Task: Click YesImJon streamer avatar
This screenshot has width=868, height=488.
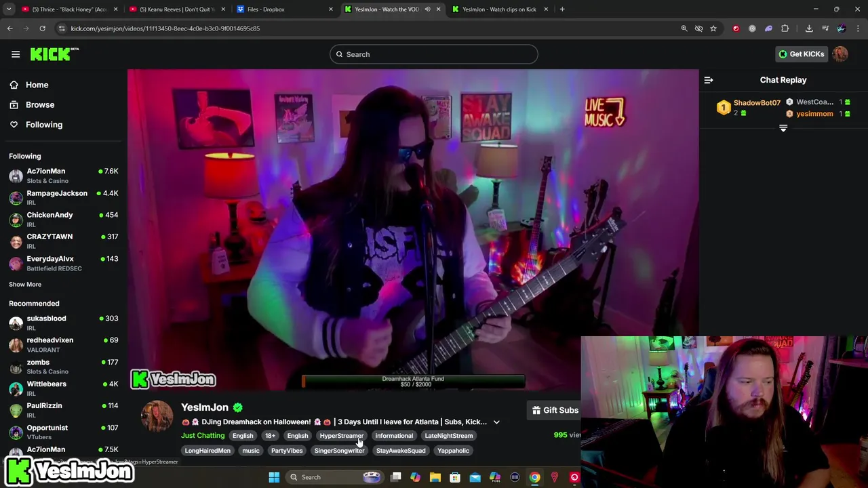Action: [157, 416]
